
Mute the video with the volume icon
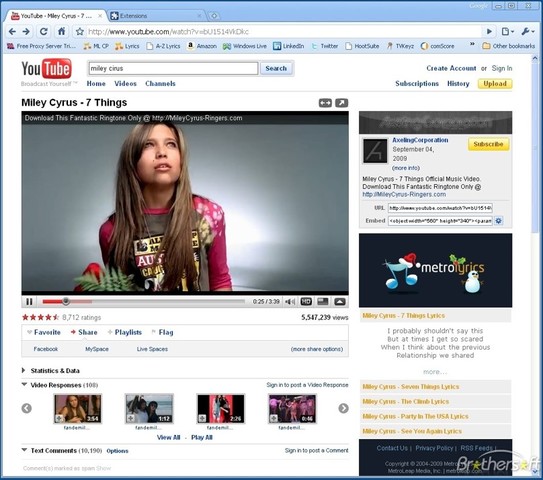(290, 302)
